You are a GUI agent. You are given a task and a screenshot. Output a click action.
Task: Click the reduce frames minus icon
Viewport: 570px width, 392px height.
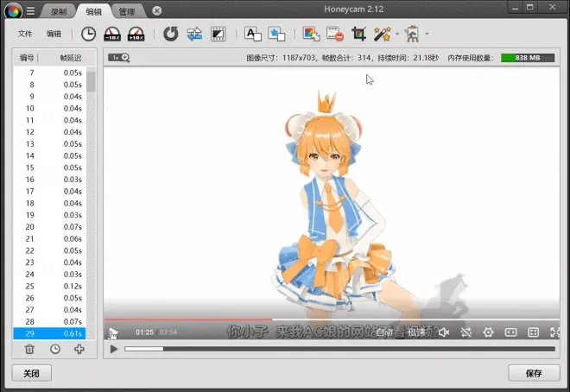point(335,34)
